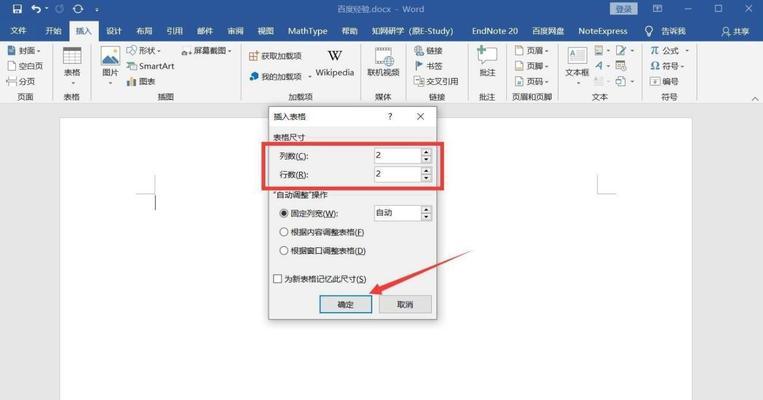Click the 图片 (Pictures) icon
This screenshot has height=400, width=763.
(111, 62)
